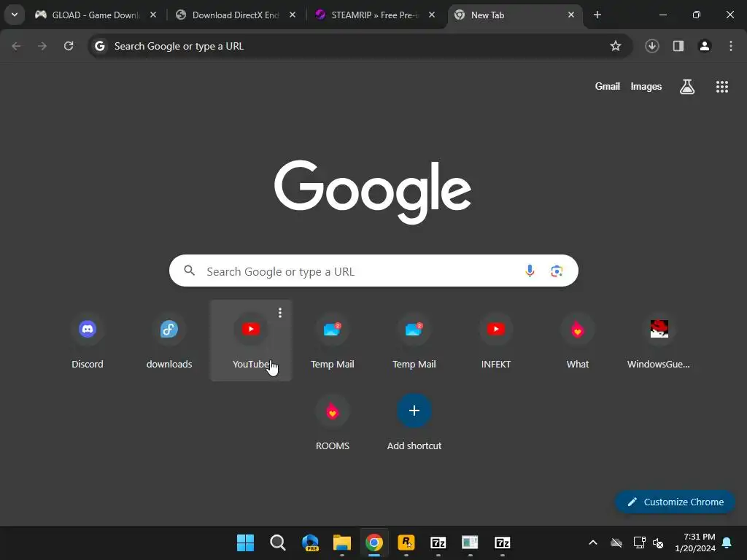Open the three-dot menu on YouTube shortcut
747x560 pixels.
point(280,312)
